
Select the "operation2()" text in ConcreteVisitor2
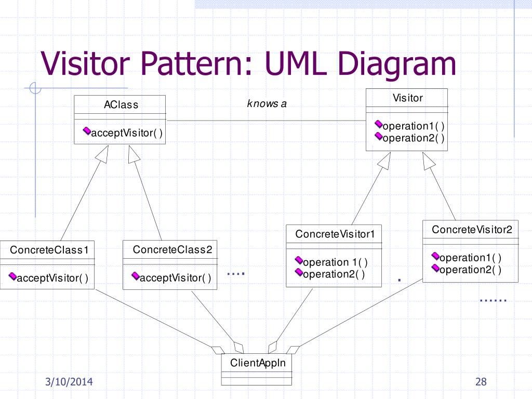471,270
